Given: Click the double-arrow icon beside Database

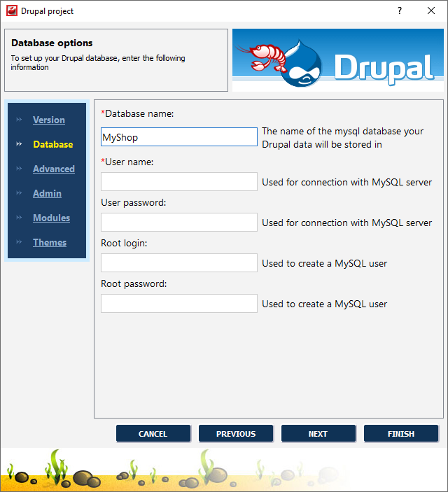Looking at the screenshot, I should (x=19, y=143).
